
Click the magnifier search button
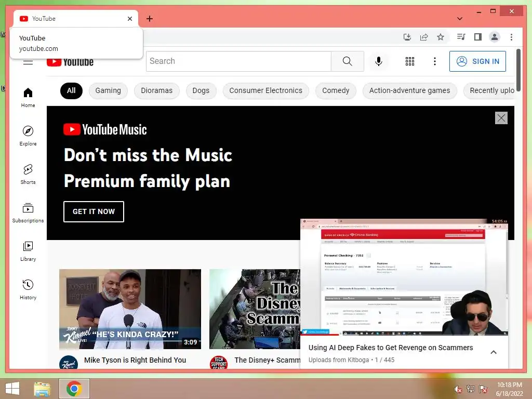point(347,61)
